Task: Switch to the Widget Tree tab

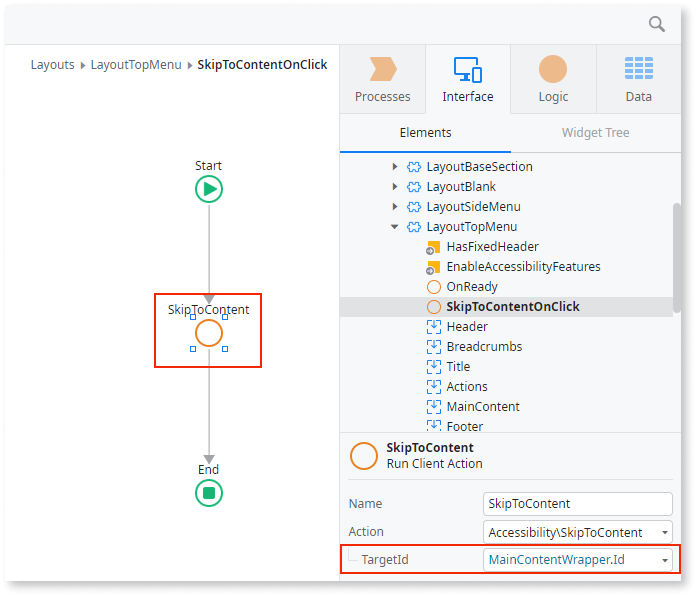Action: tap(595, 133)
